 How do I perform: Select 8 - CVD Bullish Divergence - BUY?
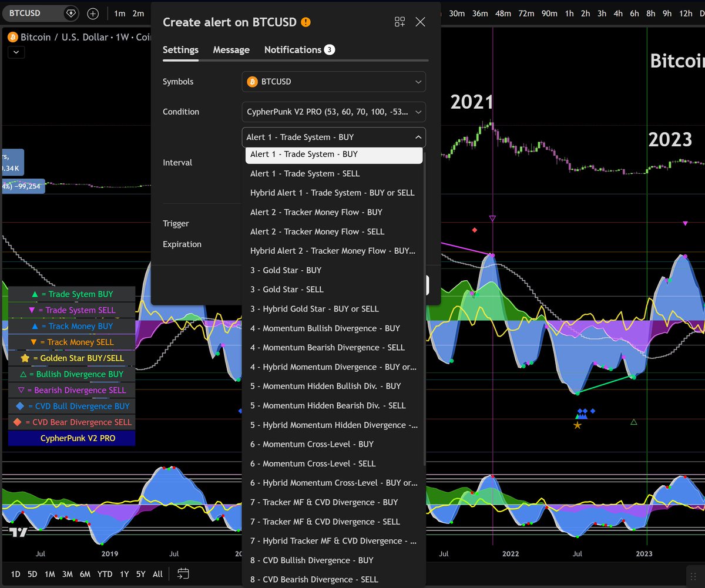click(x=334, y=560)
